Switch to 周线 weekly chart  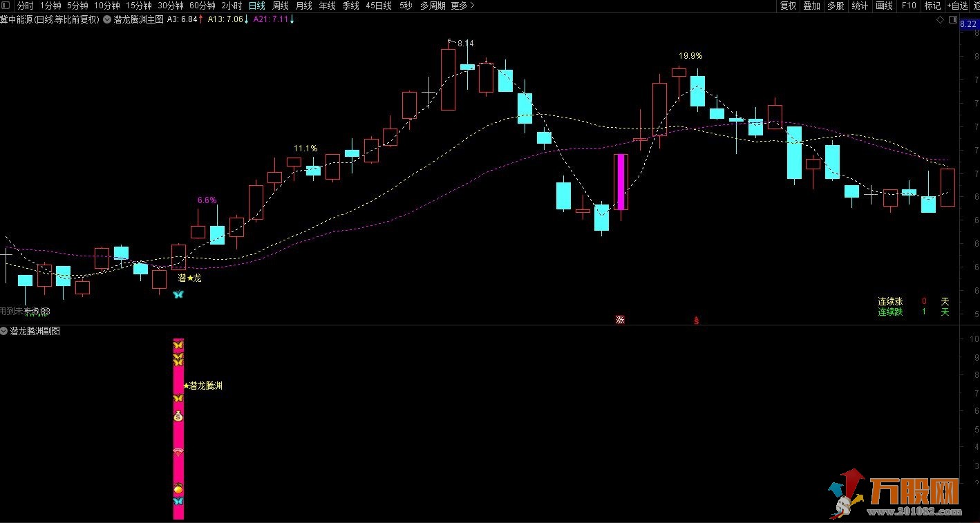click(x=280, y=6)
